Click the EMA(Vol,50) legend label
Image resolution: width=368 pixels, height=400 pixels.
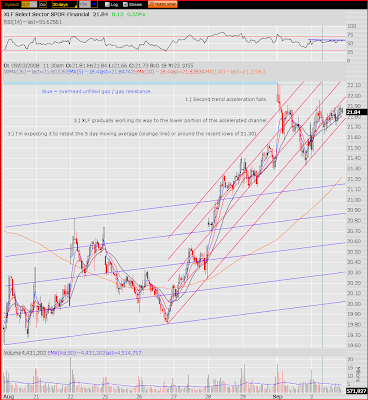94,353
